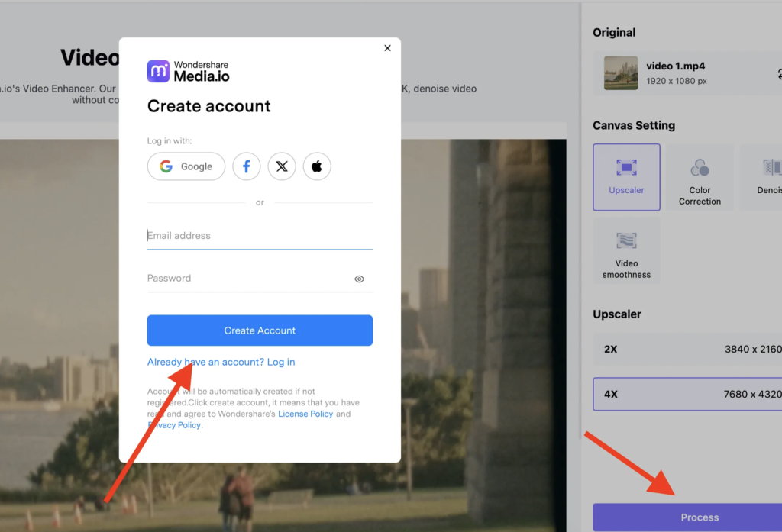The width and height of the screenshot is (782, 532).
Task: Select the Color Correction tool
Action: [x=700, y=177]
